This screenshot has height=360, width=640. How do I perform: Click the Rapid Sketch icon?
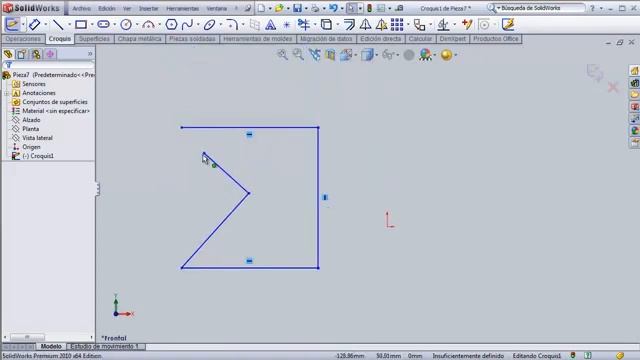[508, 24]
